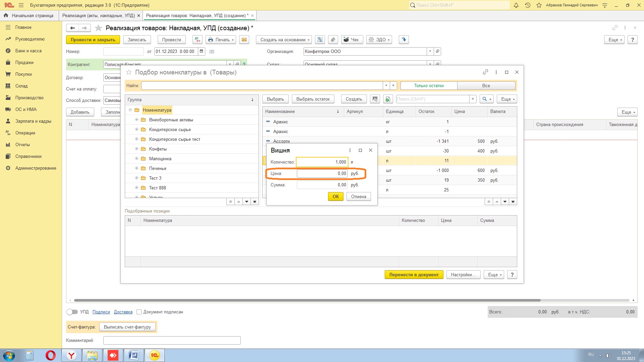Toggle the УПД switch
This screenshot has width=644, height=362.
(x=72, y=312)
